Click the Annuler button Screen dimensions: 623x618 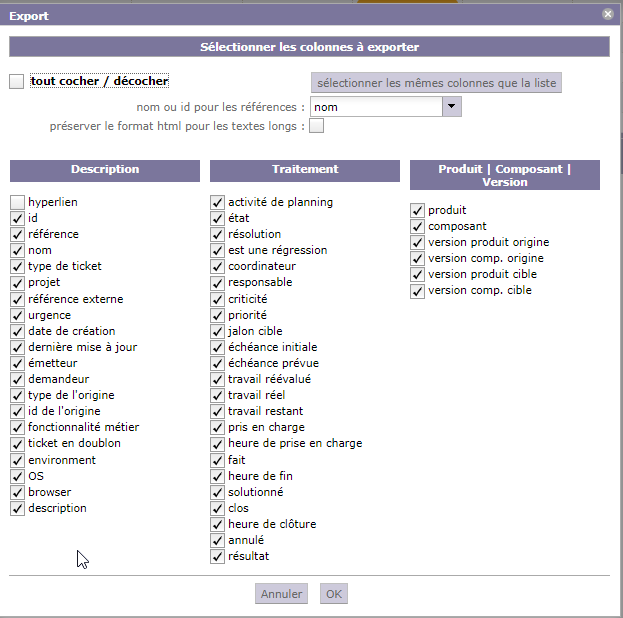[281, 594]
